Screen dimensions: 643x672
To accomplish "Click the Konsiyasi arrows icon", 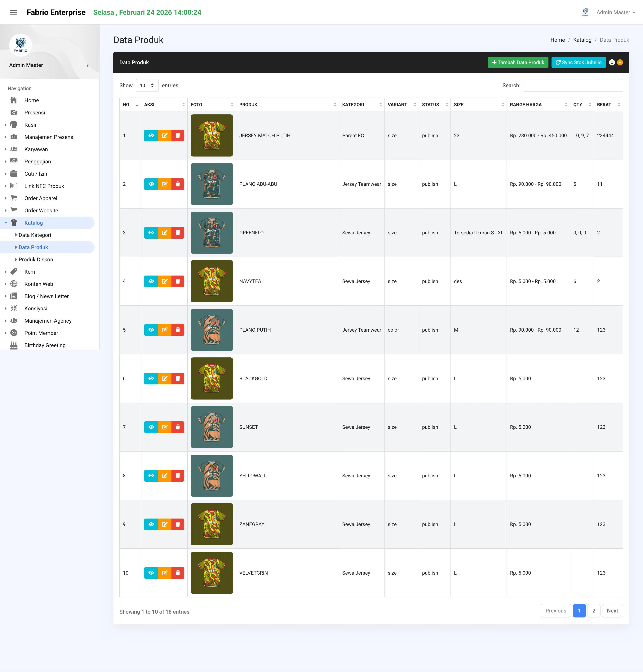I will [14, 308].
